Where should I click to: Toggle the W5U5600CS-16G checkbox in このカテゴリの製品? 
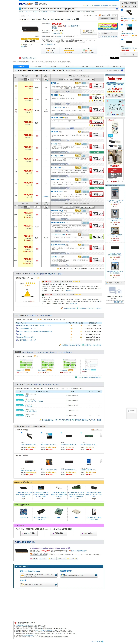click(42, 433)
